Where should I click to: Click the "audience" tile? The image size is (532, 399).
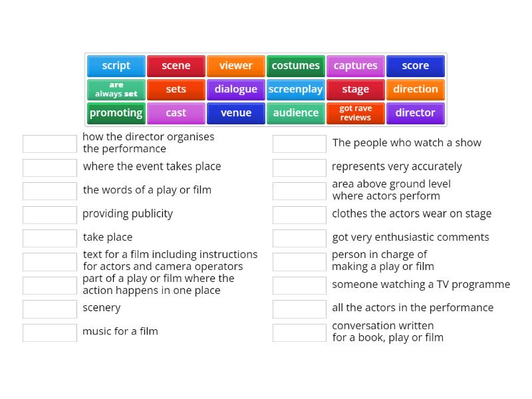pos(295,113)
